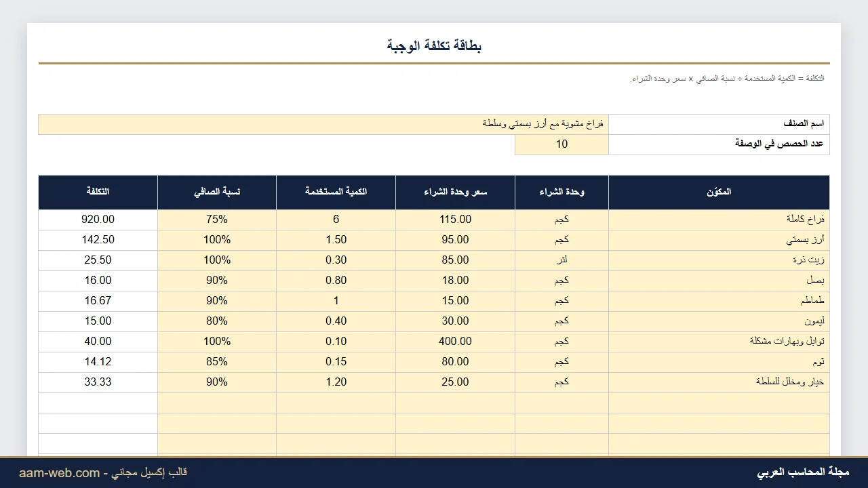Click the cost cell 16.67
868x488 pixels.
98,301
